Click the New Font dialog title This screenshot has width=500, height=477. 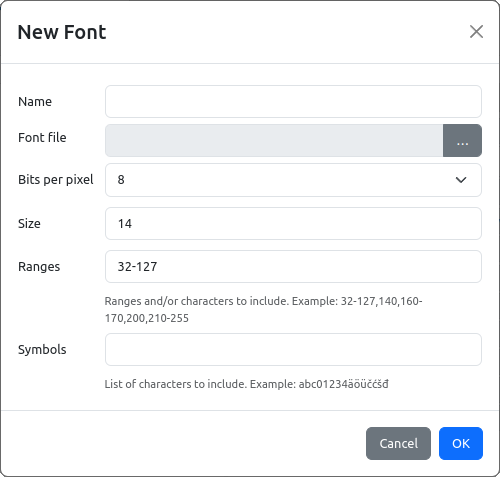[62, 32]
